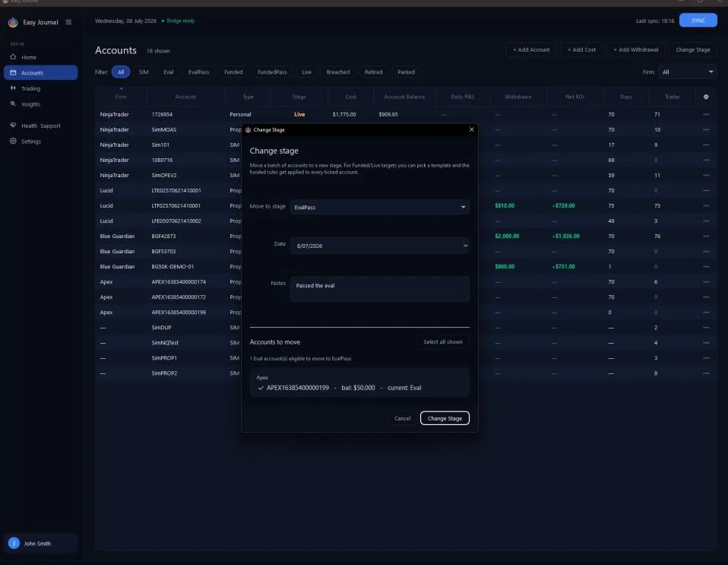Viewport: 728px width, 565px height.
Task: Open the Firm filter dropdown
Action: 687,72
